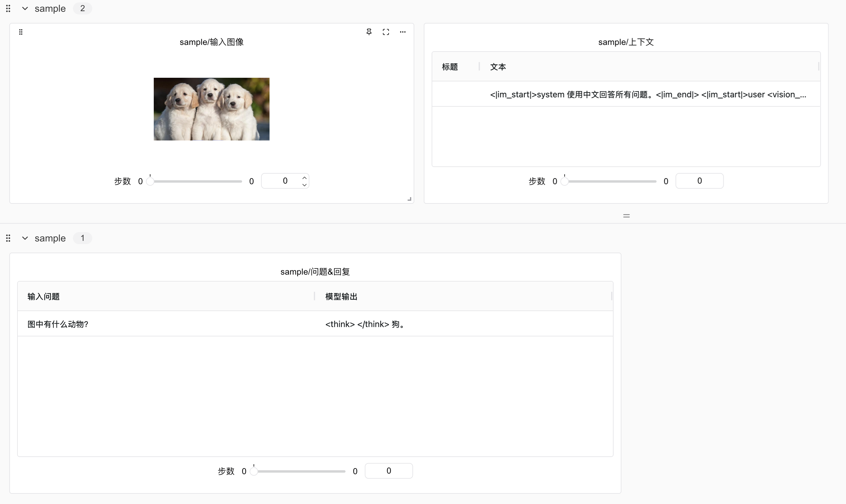Click the puppies image thumbnail
Viewport: 846px width, 504px height.
coord(211,109)
